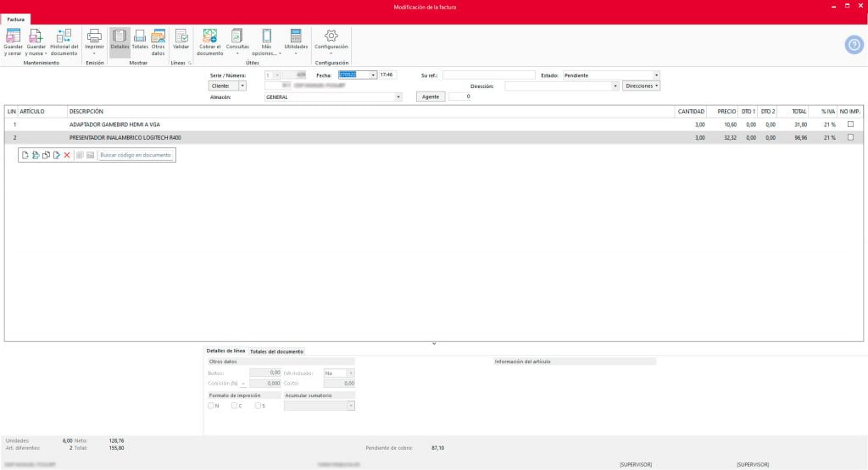
Task: Switch to Totales del documento tab
Action: point(276,351)
